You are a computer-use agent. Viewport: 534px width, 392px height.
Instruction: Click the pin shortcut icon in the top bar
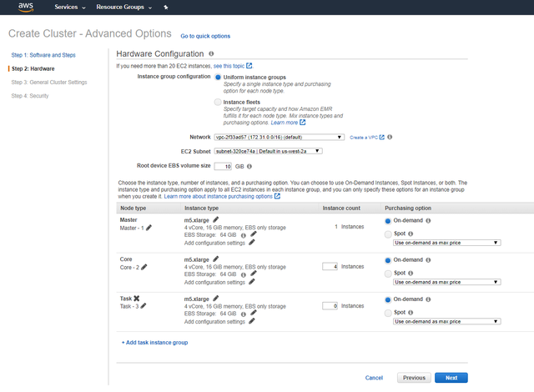pyautogui.click(x=166, y=8)
